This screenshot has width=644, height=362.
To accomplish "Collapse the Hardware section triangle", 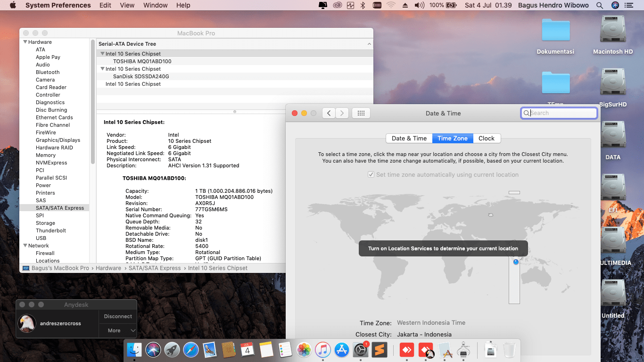I will pyautogui.click(x=25, y=42).
